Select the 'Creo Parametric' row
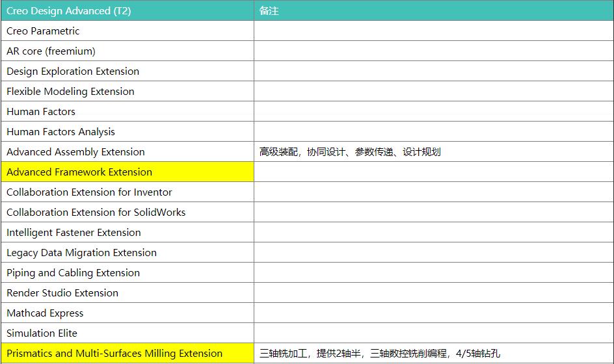 tap(307, 31)
